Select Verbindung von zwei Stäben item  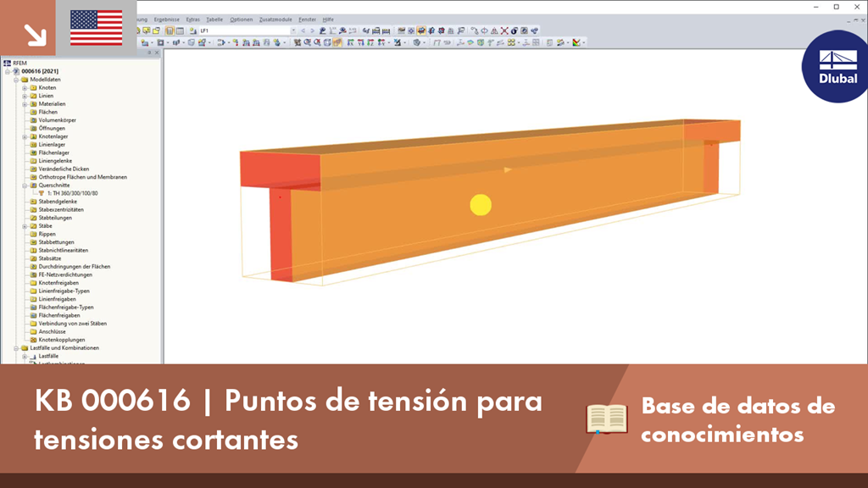[73, 324]
